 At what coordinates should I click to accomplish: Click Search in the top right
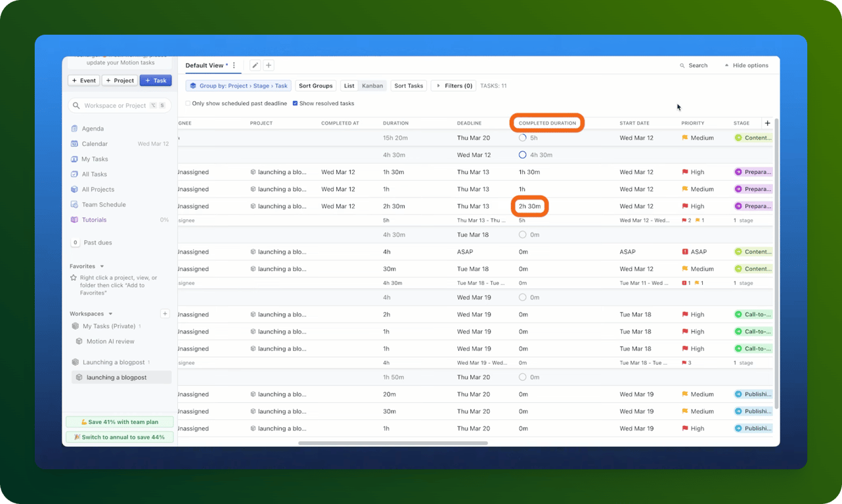click(694, 66)
